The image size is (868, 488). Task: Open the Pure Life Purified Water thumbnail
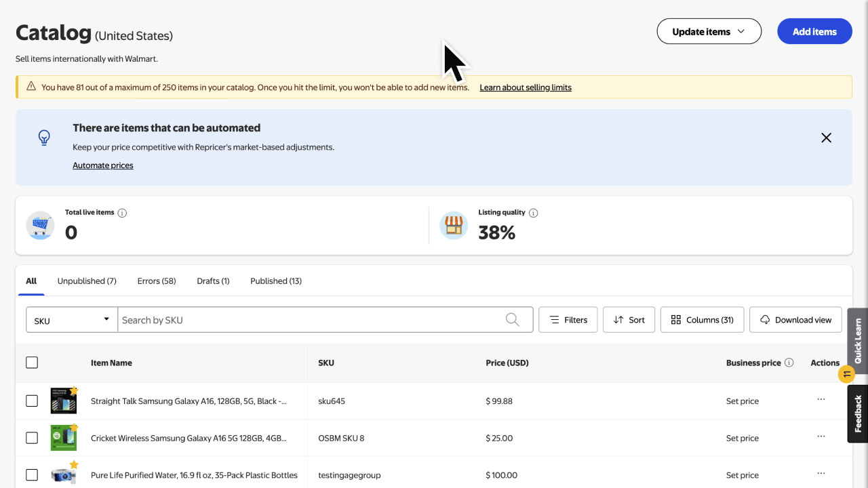64,474
